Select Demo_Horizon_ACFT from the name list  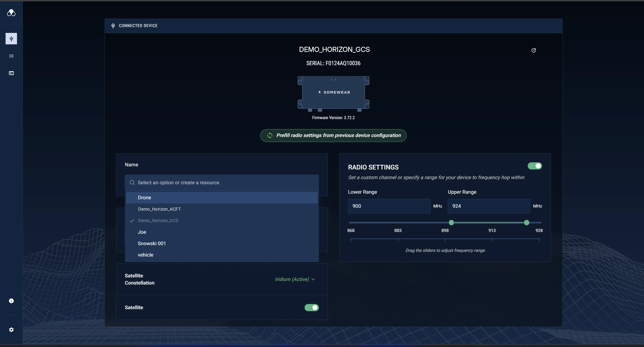[x=222, y=209]
